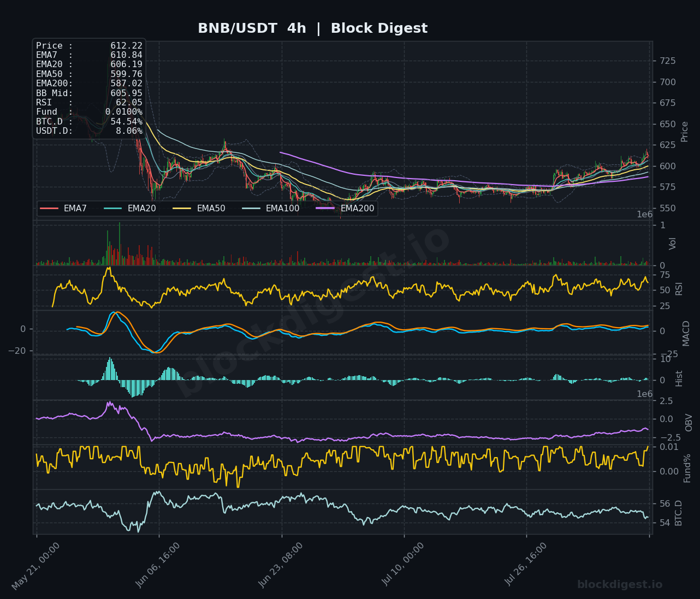The image size is (700, 599).
Task: Click the 600 price tick label
Action: click(x=668, y=167)
